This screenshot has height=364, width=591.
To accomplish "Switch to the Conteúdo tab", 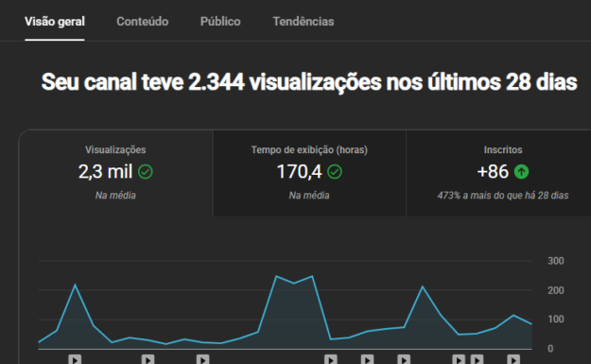I will (x=143, y=22).
